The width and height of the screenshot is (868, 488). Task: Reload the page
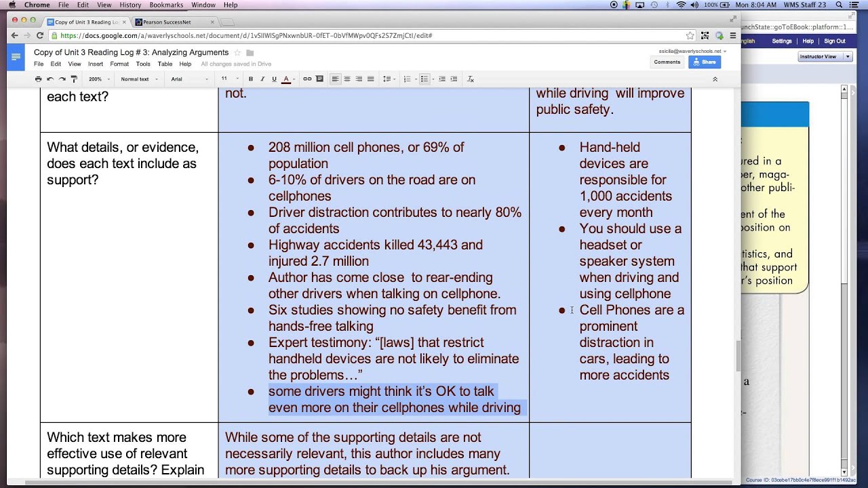(40, 35)
